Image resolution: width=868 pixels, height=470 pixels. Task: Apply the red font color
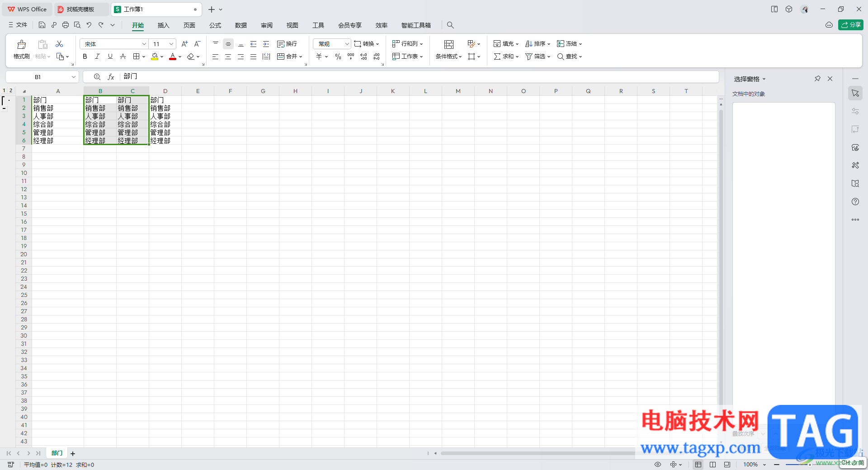click(x=173, y=56)
